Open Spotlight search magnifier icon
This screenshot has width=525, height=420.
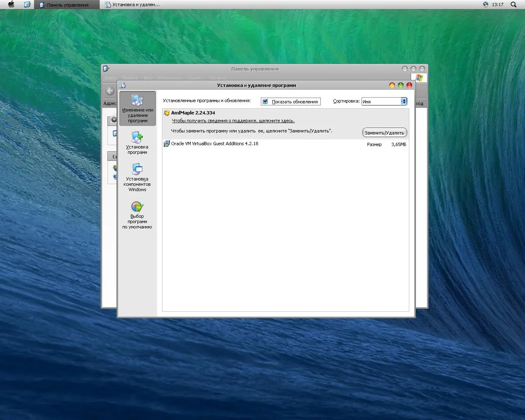[514, 5]
